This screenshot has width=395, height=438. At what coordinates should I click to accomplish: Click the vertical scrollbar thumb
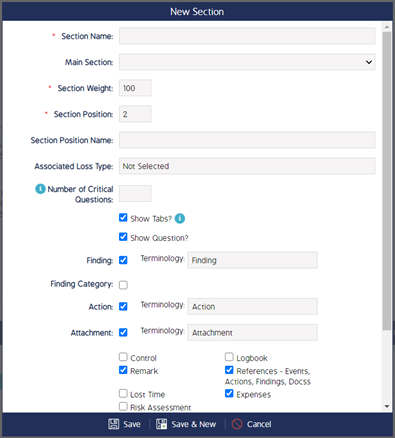(x=387, y=181)
